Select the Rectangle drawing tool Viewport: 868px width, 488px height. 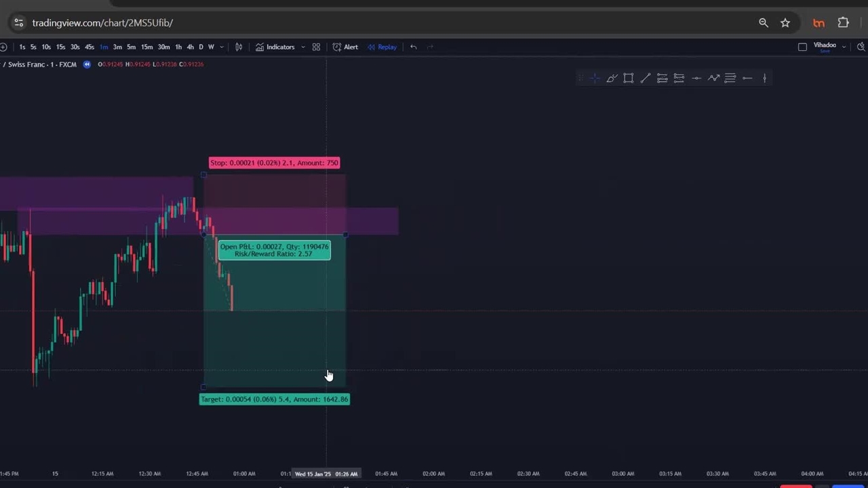[x=629, y=79]
